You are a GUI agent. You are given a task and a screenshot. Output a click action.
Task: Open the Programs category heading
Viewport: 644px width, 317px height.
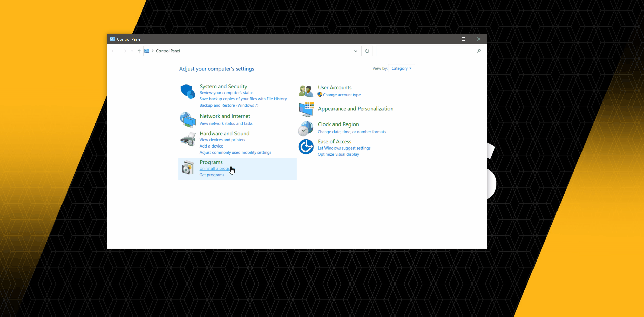coord(211,162)
